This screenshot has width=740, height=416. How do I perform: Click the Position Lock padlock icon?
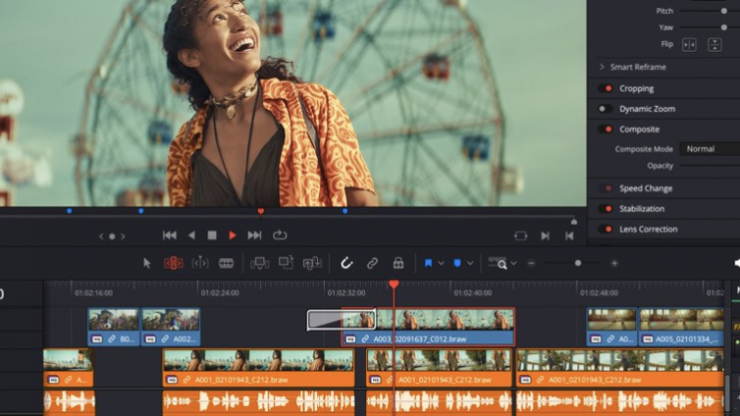point(398,263)
